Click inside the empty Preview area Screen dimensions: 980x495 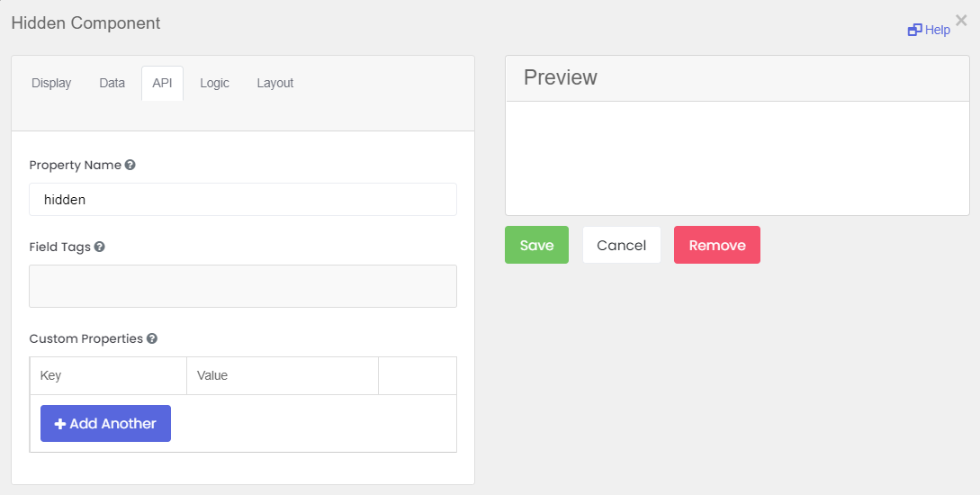(737, 158)
